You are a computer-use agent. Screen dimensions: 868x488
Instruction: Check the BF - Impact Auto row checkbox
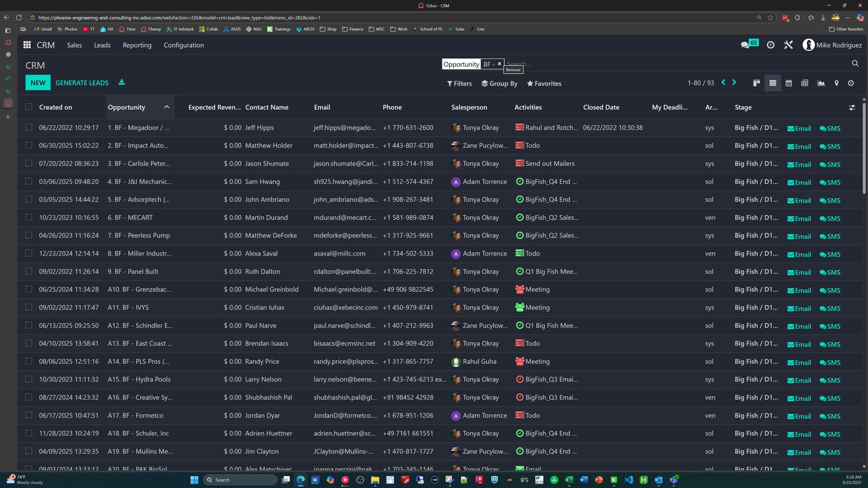coord(29,145)
